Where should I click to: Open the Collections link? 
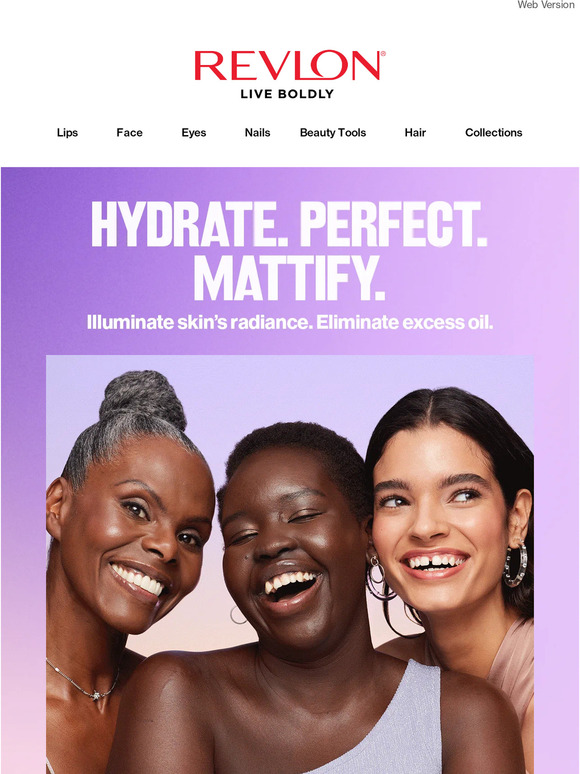pyautogui.click(x=494, y=132)
